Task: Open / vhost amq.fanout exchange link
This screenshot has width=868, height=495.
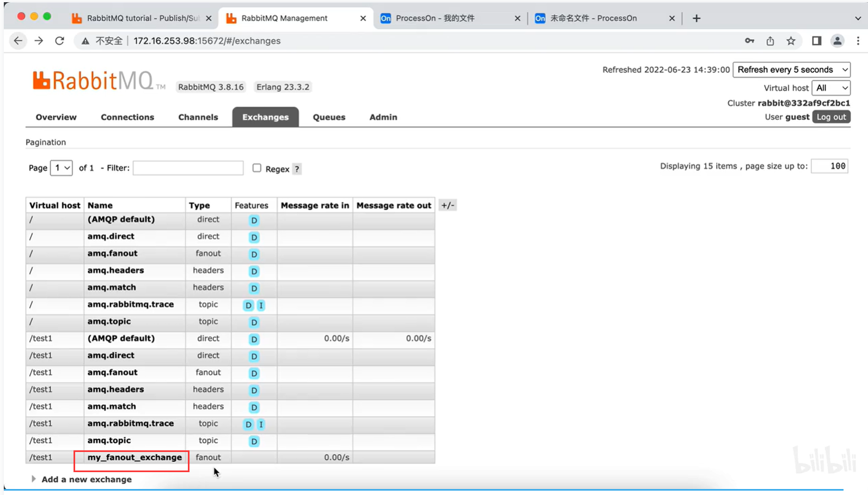Action: click(x=112, y=253)
